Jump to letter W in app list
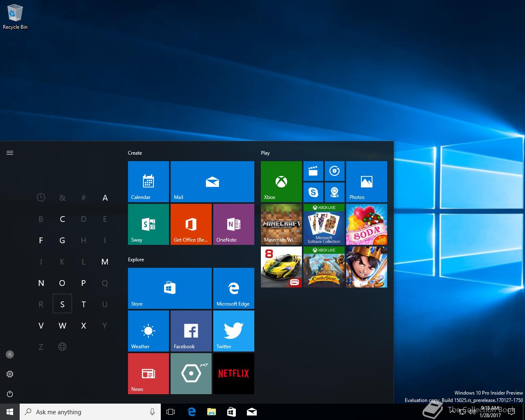The height and width of the screenshot is (420, 525). 62,326
